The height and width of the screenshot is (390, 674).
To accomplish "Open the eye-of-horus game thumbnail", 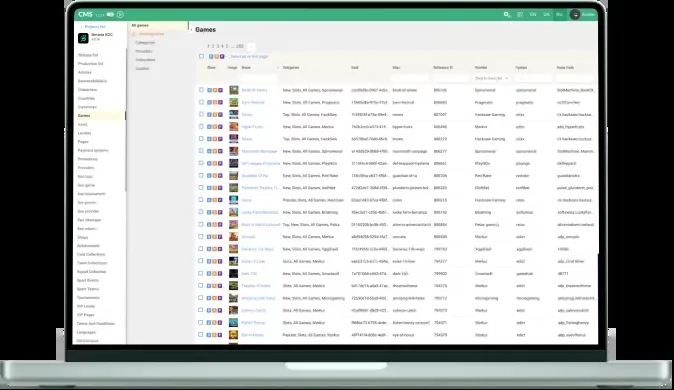I will [233, 335].
